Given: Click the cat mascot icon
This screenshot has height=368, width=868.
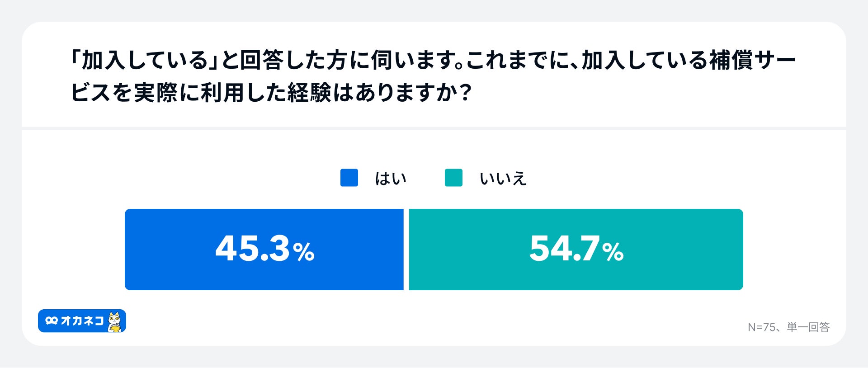Looking at the screenshot, I should (x=115, y=321).
